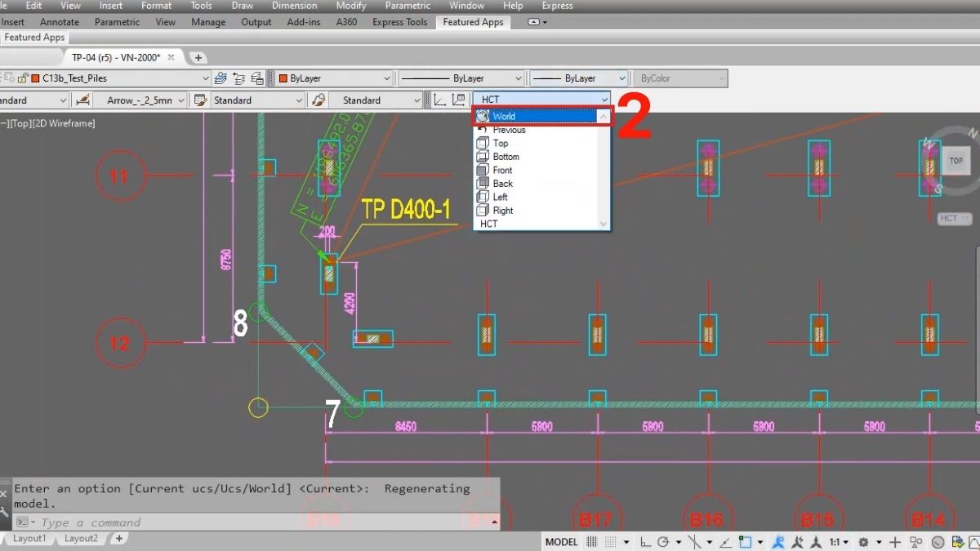Toggle snap mode dotted grid icon

coord(611,542)
